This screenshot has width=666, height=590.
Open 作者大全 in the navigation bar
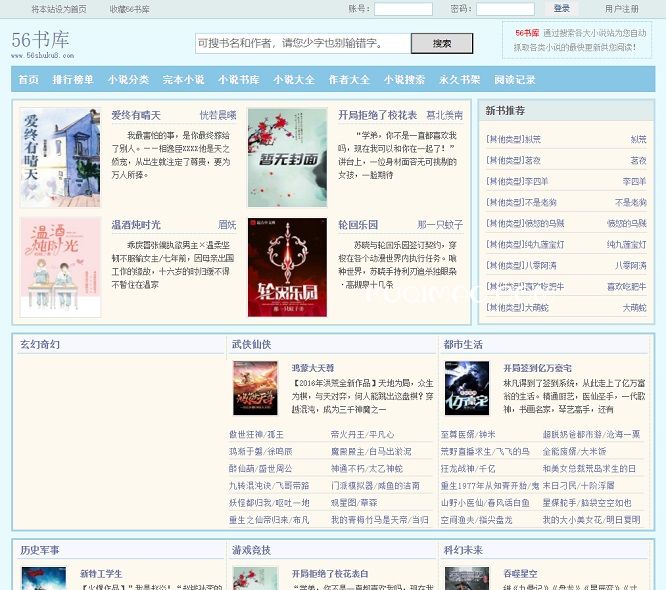(349, 79)
